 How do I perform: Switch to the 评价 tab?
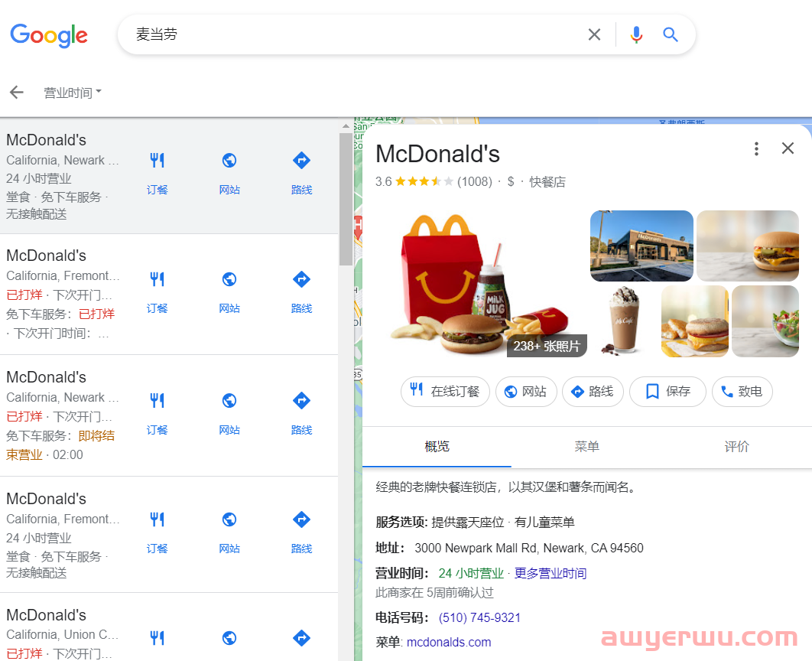[x=736, y=447]
